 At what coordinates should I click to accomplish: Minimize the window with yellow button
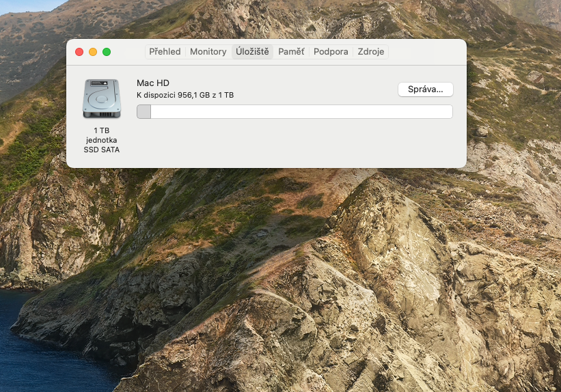tap(93, 52)
